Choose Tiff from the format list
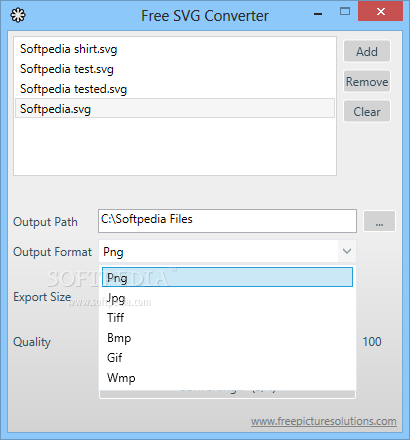 (x=227, y=318)
